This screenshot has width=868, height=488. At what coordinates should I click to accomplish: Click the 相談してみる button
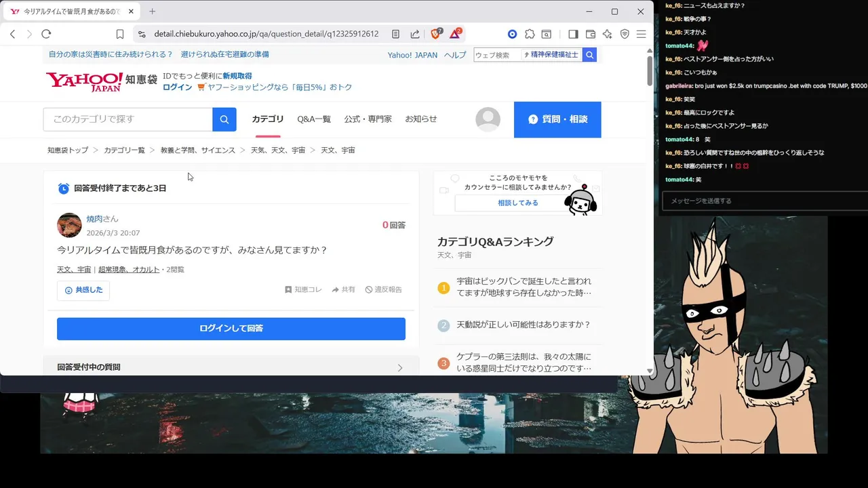518,203
